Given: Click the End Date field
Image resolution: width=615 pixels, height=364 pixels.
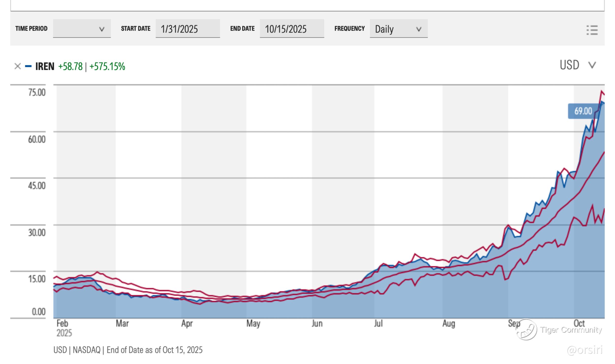Looking at the screenshot, I should click(x=292, y=29).
